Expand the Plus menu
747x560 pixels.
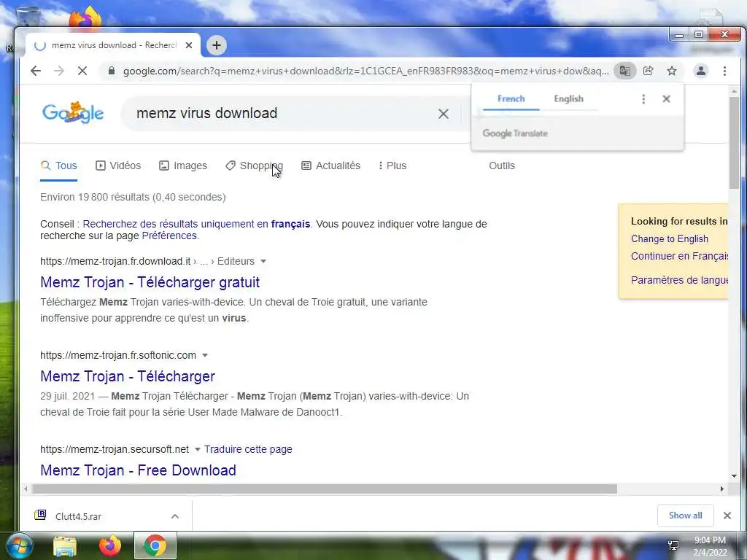[x=392, y=166]
